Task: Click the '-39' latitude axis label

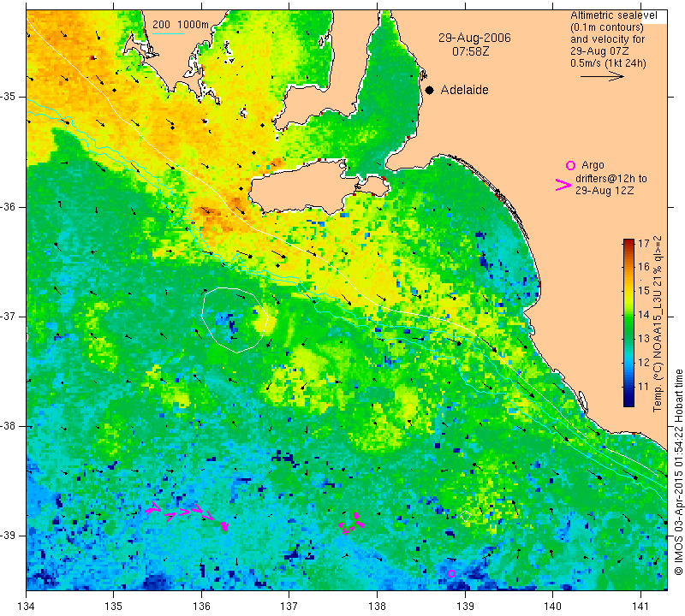Action: tap(8, 536)
